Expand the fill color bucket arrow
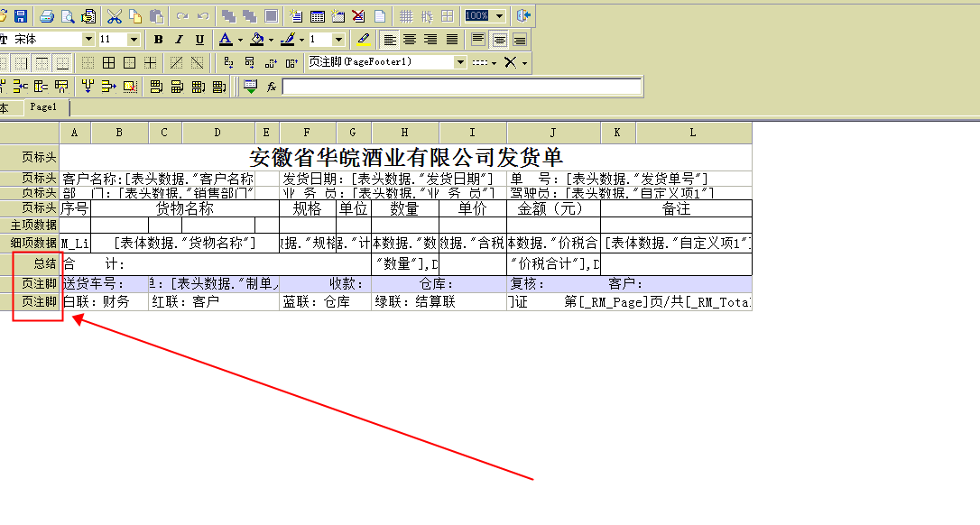Screen dimensions: 980x525 click(272, 40)
